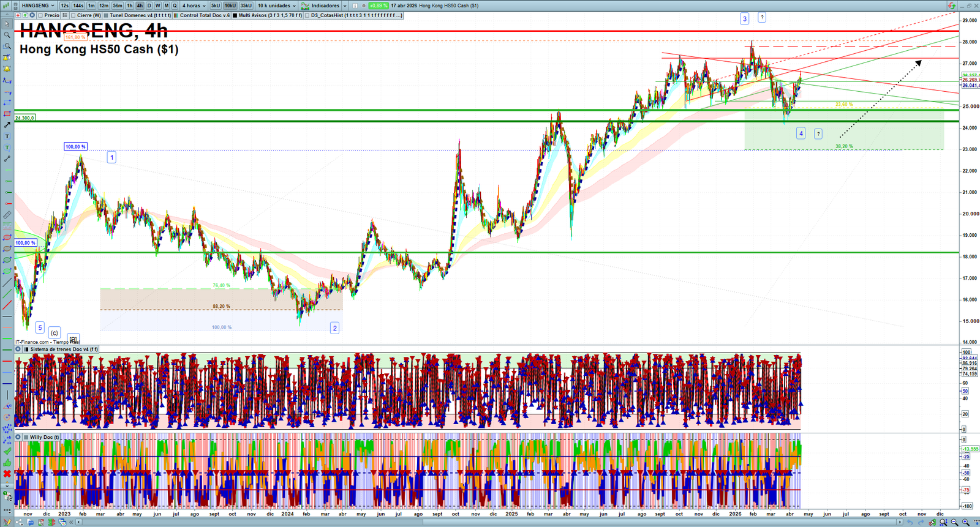Click the black Multi Avisos color swatch
980x527 pixels.
tap(235, 15)
